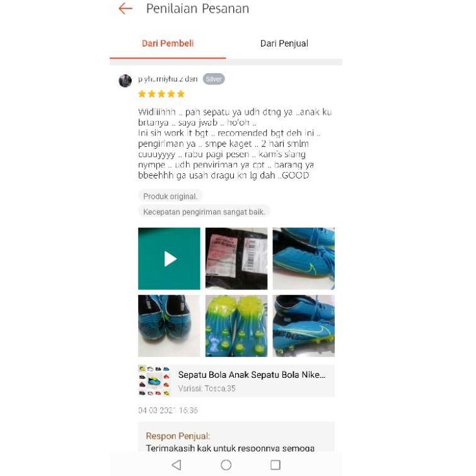View top-right blue Nike shoe photo

(x=304, y=258)
